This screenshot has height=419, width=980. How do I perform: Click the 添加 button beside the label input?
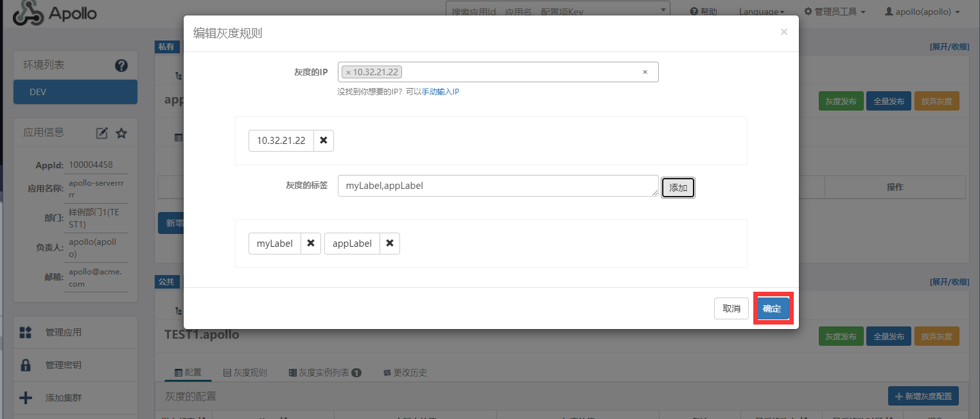coord(678,187)
